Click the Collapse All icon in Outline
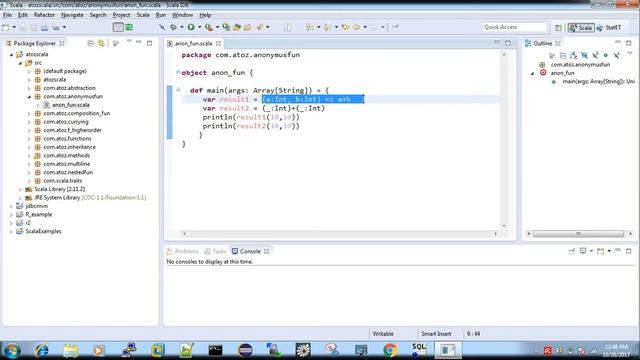Screen dimensions: 640x360 click(x=563, y=55)
